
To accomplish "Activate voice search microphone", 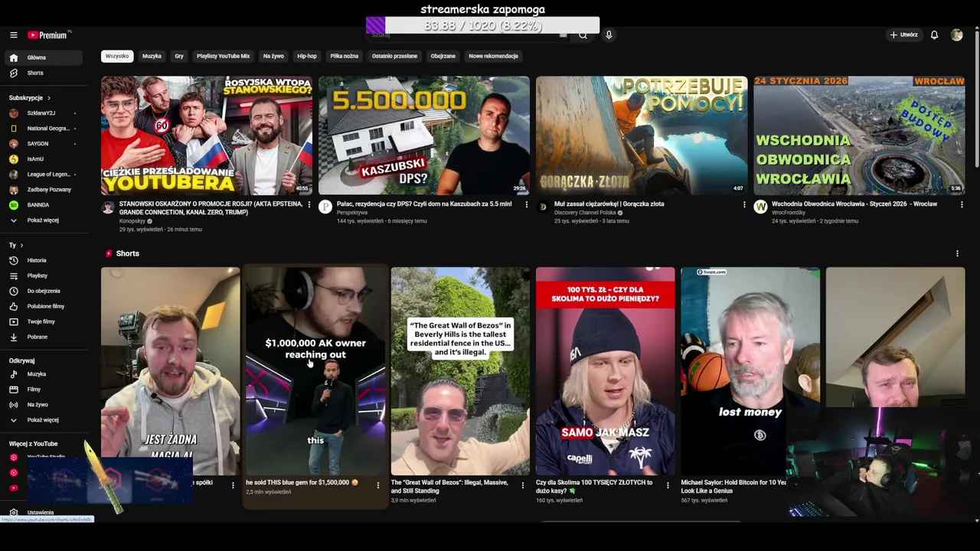I will (x=609, y=34).
